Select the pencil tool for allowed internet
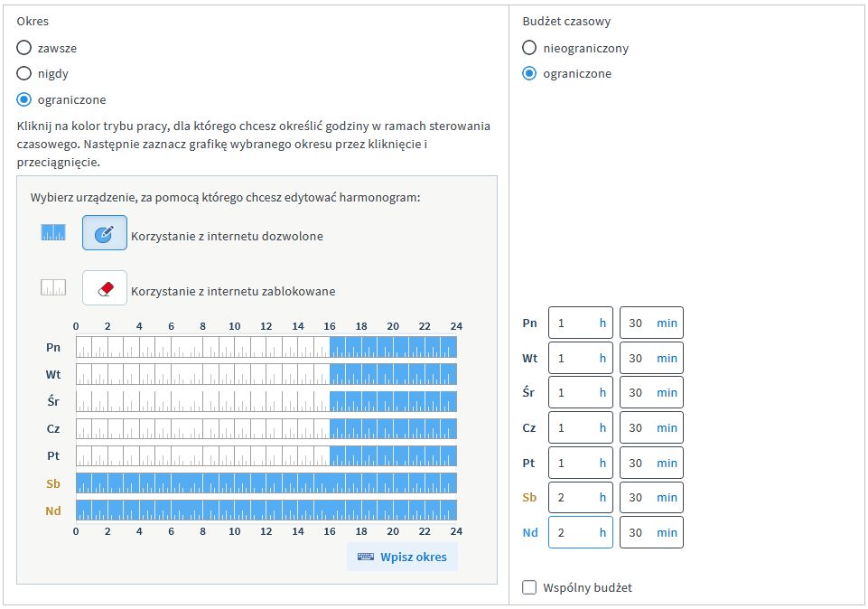868x609 pixels. [105, 233]
